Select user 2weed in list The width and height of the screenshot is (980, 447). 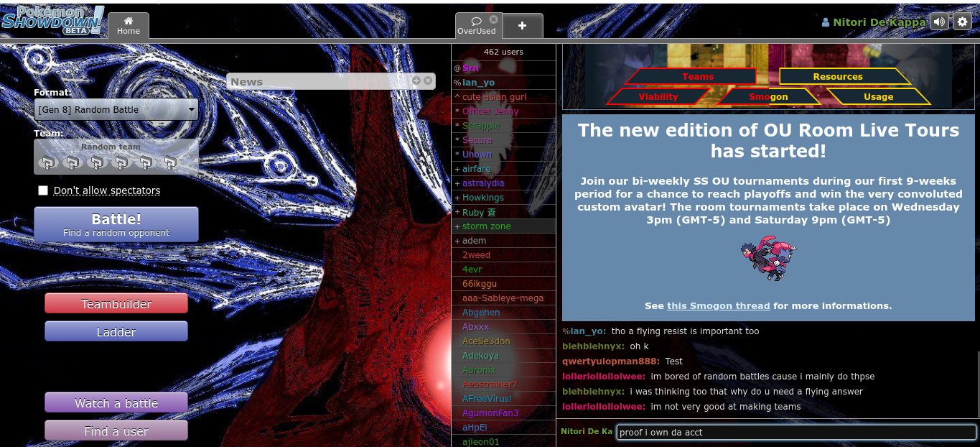point(503,254)
